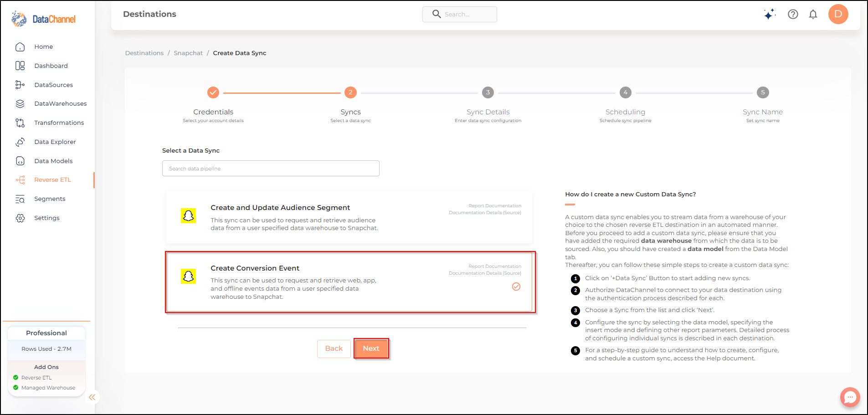868x415 pixels.
Task: Select the Create Conversion Event title
Action: coord(255,268)
